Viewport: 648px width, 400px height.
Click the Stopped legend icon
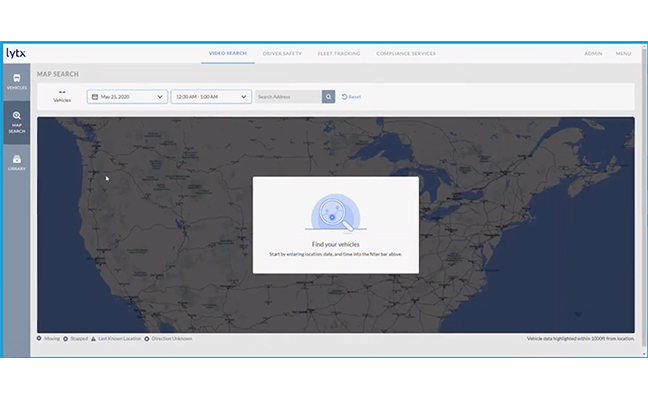[66, 338]
